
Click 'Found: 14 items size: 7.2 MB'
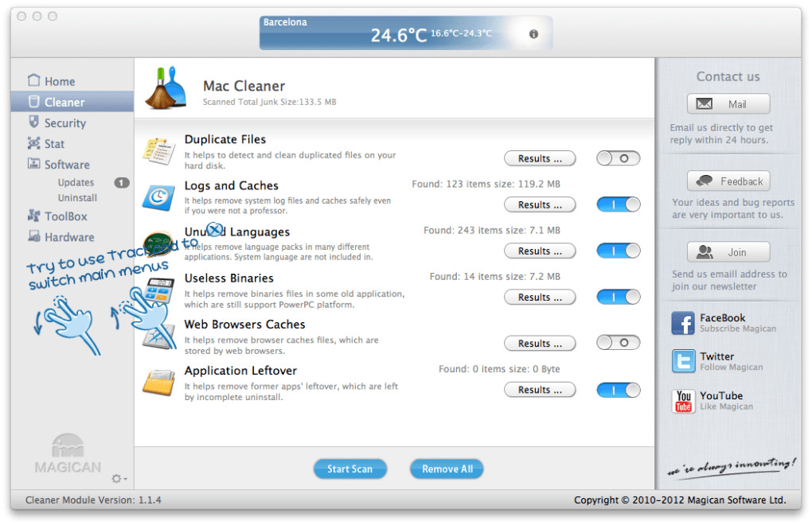[x=494, y=276]
